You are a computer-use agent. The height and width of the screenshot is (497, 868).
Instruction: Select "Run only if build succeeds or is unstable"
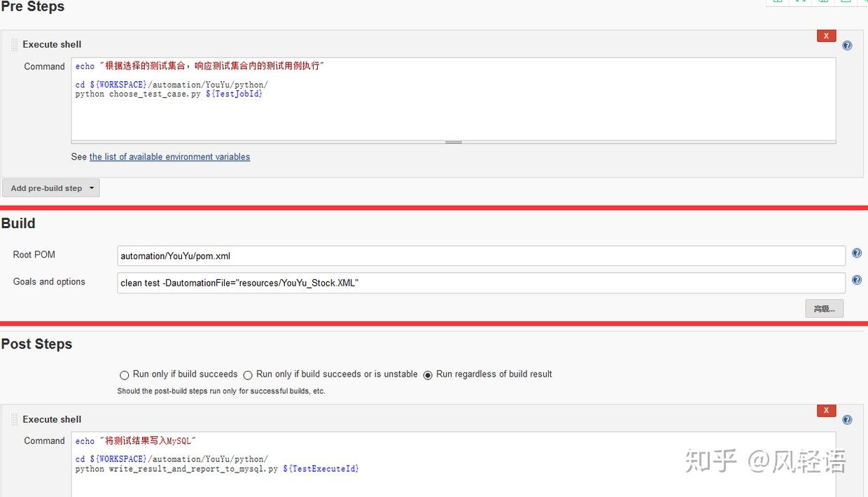point(248,375)
